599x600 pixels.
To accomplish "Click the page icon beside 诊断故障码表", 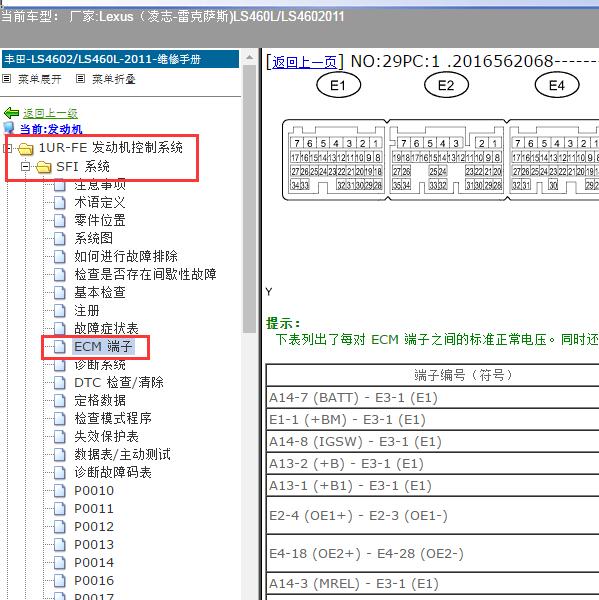I will click(59, 473).
